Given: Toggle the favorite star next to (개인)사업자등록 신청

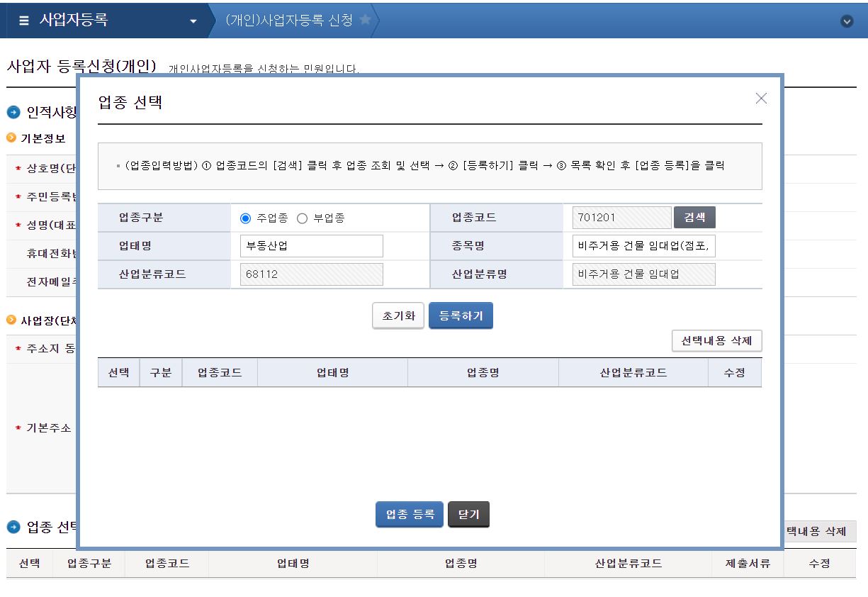Looking at the screenshot, I should 365,20.
